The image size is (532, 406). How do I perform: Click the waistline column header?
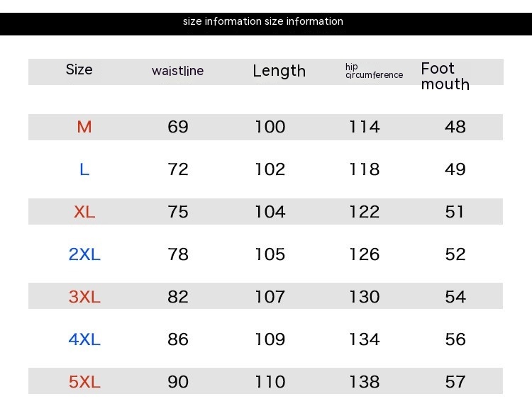tap(177, 71)
